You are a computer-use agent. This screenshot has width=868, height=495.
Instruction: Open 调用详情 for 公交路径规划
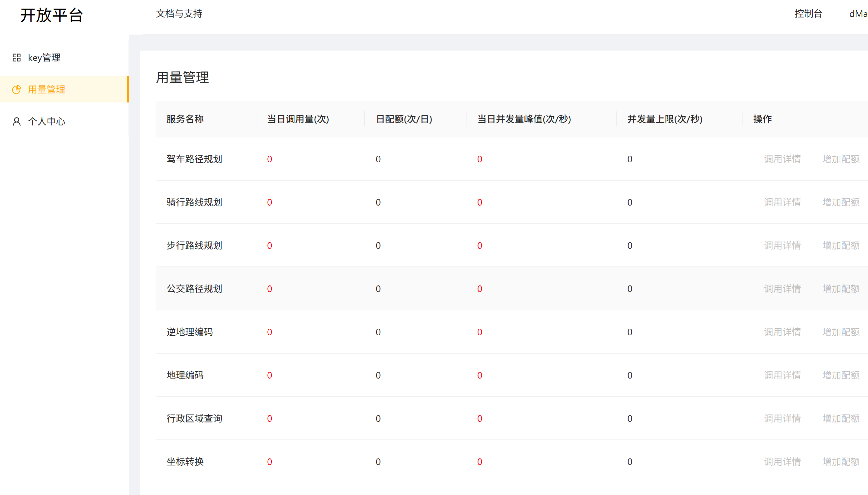coord(782,288)
